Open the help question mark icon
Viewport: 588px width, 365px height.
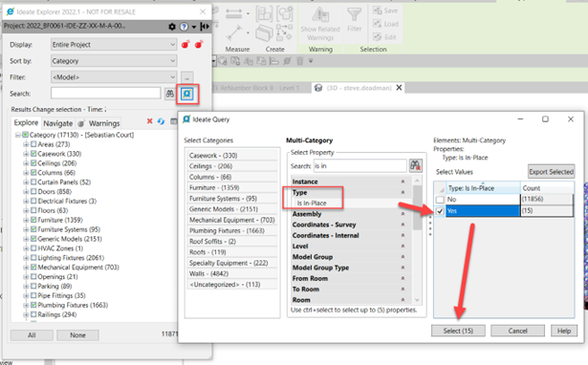pyautogui.click(x=184, y=27)
